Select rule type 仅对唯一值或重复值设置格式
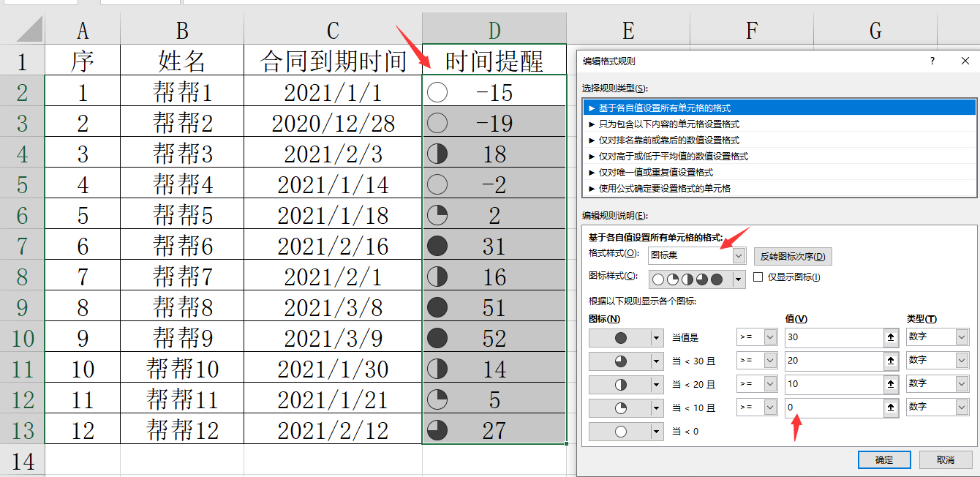 (780, 172)
